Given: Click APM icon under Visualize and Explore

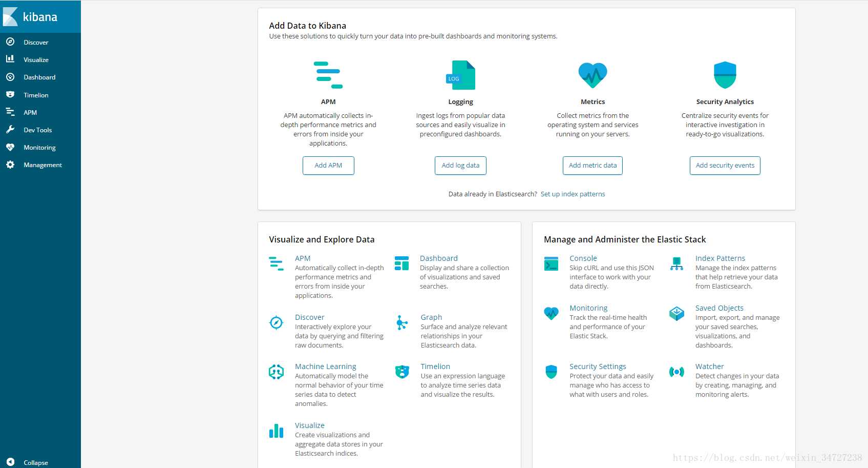Looking at the screenshot, I should [x=276, y=263].
